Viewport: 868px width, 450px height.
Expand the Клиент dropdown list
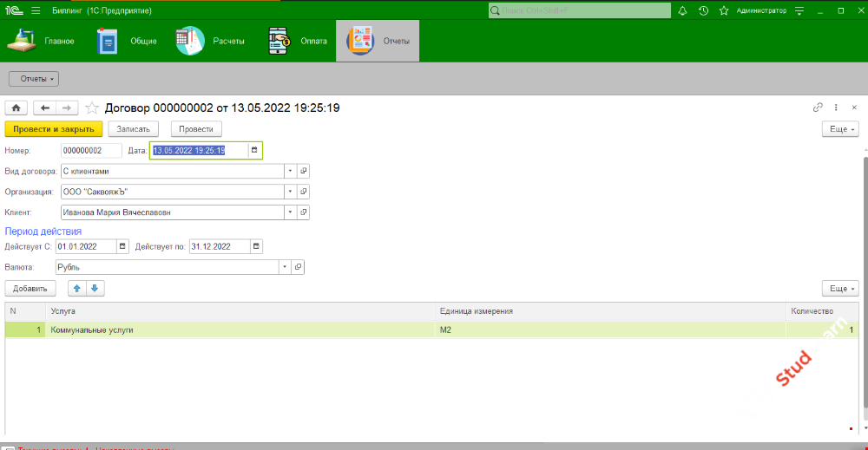pyautogui.click(x=290, y=212)
